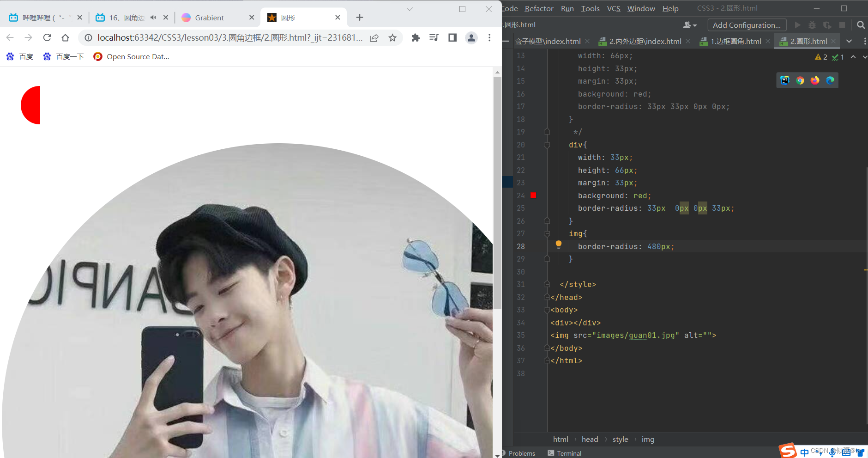Select 'head' in editor breadcrumbs
Viewport: 868px width, 458px height.
tap(590, 440)
